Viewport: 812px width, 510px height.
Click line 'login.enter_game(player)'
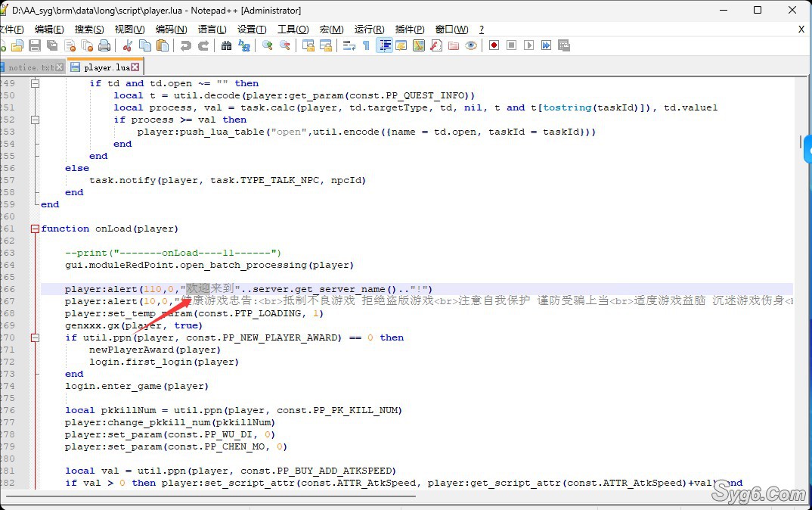(137, 386)
